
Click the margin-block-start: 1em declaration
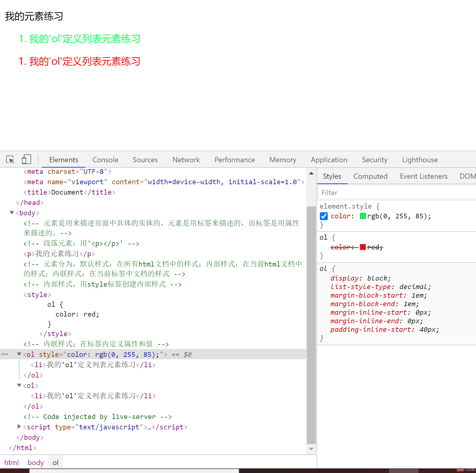pyautogui.click(x=378, y=295)
